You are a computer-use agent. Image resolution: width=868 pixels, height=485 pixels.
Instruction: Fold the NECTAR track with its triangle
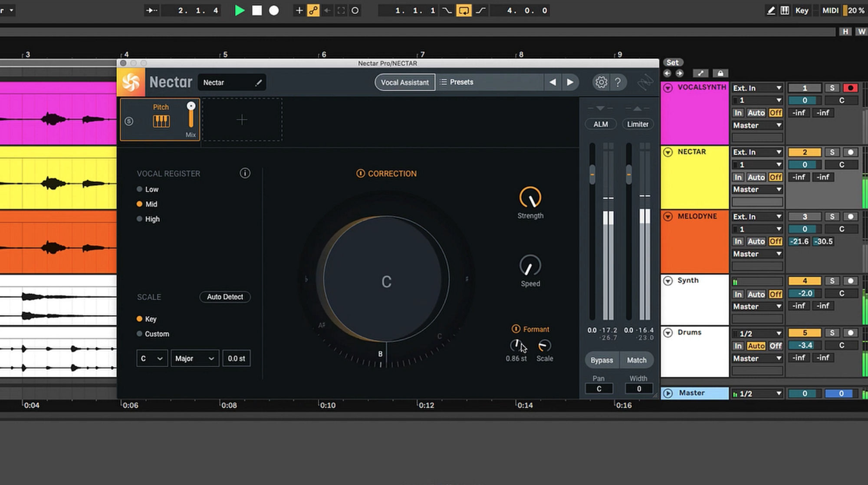coord(668,152)
